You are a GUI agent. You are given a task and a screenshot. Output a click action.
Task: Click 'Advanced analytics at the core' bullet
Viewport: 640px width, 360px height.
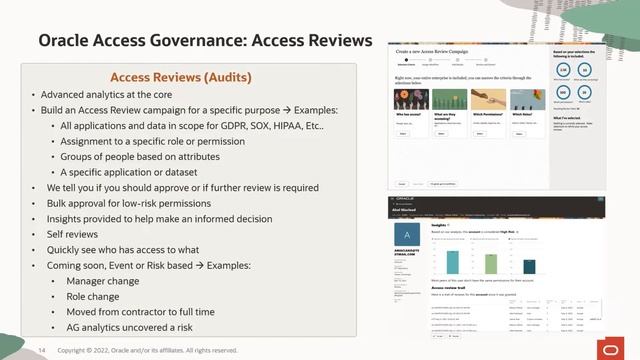click(x=106, y=95)
